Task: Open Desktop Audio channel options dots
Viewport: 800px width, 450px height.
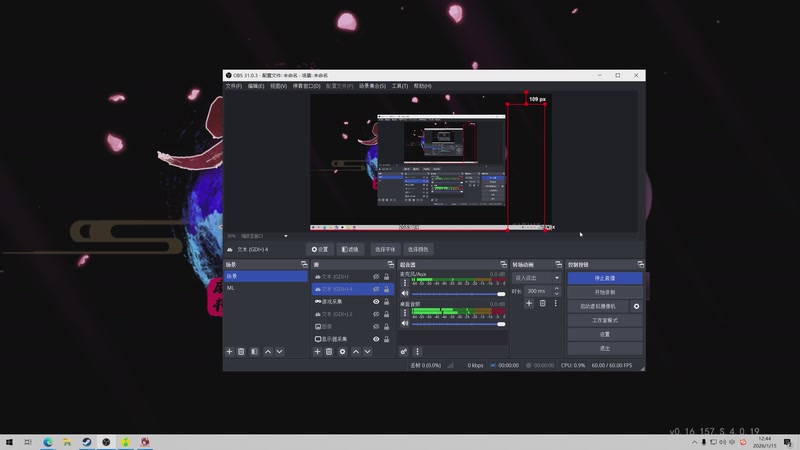Action: click(405, 312)
